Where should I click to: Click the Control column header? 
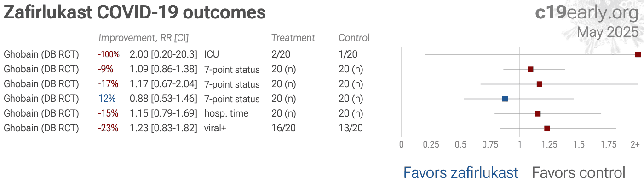[354, 38]
